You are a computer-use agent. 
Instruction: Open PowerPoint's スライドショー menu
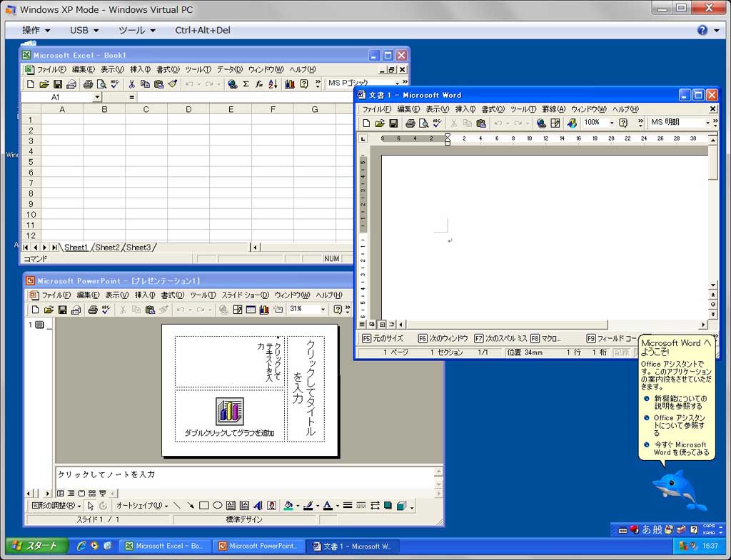(245, 295)
